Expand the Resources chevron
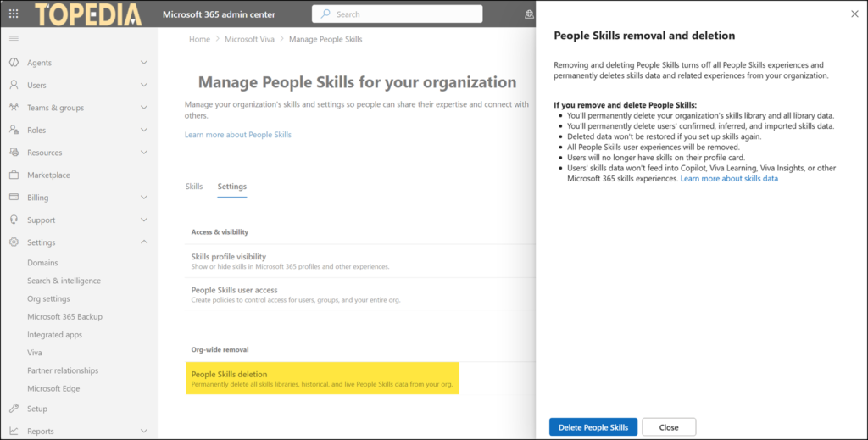868x440 pixels. [x=144, y=153]
